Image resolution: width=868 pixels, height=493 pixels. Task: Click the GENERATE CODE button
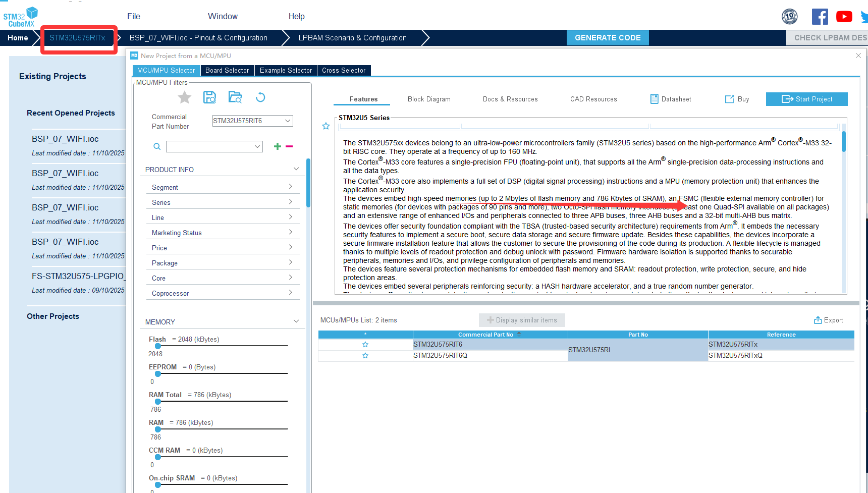click(608, 38)
